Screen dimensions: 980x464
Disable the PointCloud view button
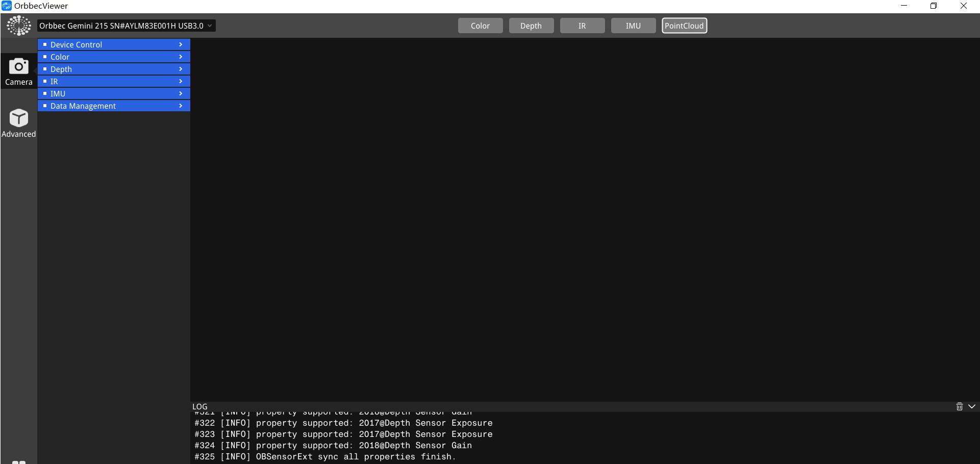click(684, 26)
